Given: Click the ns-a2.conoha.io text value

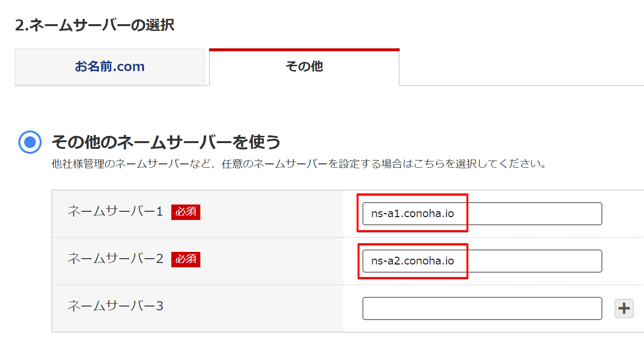Looking at the screenshot, I should click(x=412, y=261).
